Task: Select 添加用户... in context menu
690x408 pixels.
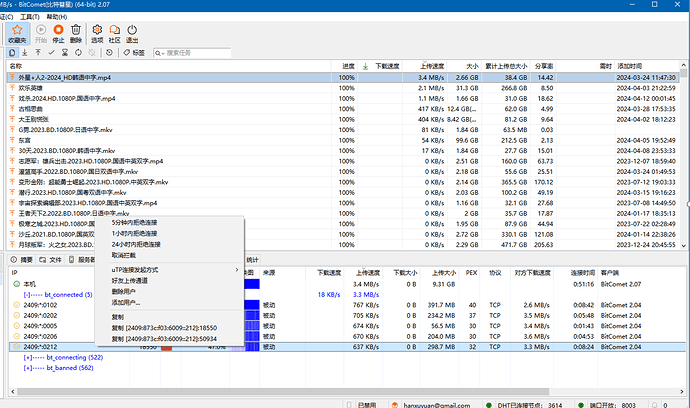Action: [125, 302]
